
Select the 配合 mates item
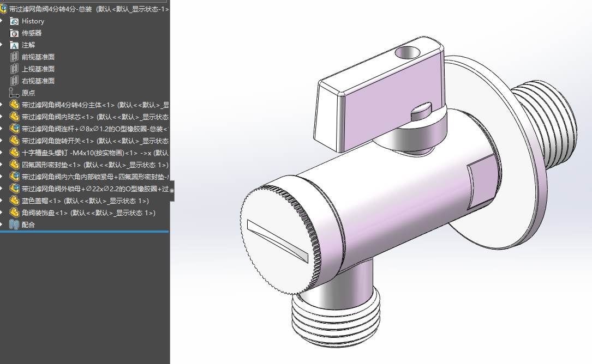[28, 225]
